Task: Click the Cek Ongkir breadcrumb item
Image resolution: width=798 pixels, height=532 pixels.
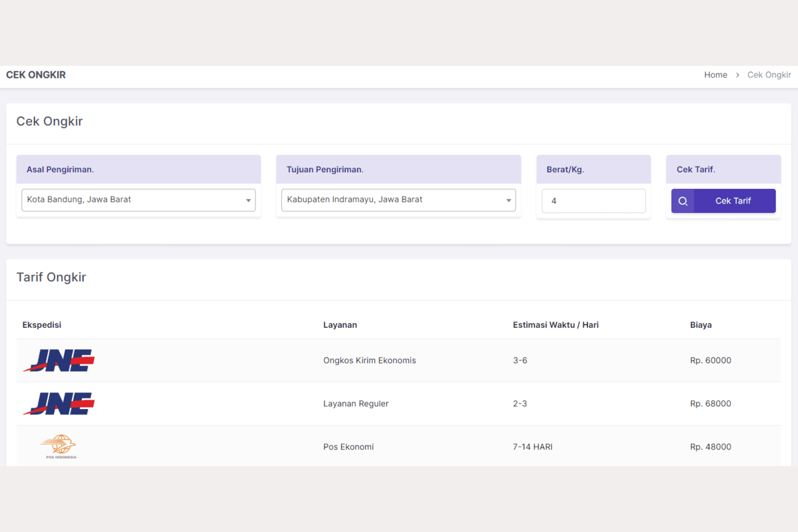Action: click(x=769, y=75)
